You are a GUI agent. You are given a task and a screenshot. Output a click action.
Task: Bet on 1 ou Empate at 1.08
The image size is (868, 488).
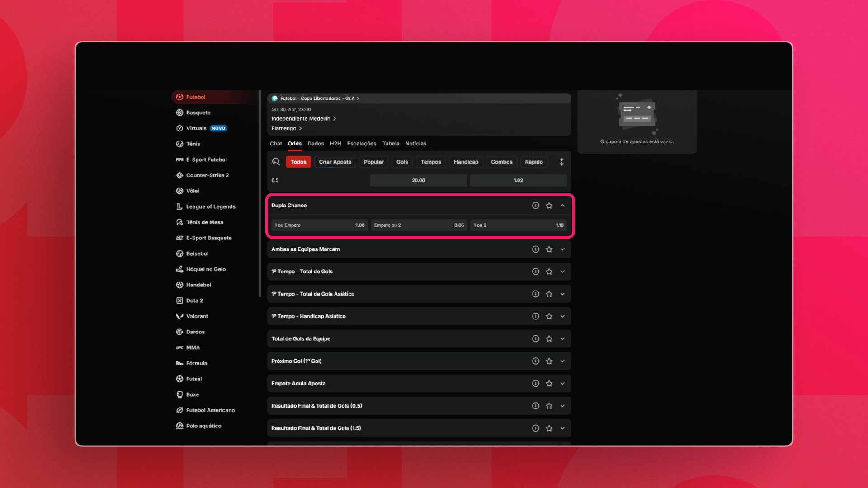pyautogui.click(x=320, y=225)
